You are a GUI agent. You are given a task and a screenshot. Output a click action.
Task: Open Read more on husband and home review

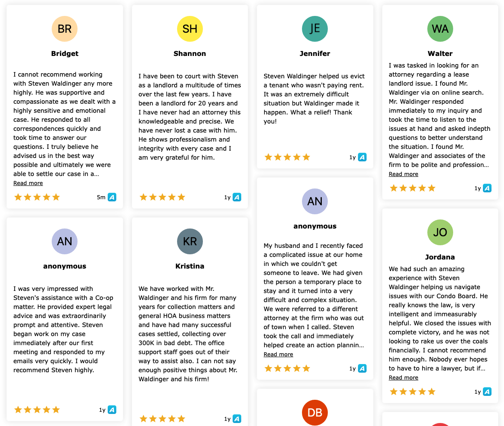pos(278,355)
